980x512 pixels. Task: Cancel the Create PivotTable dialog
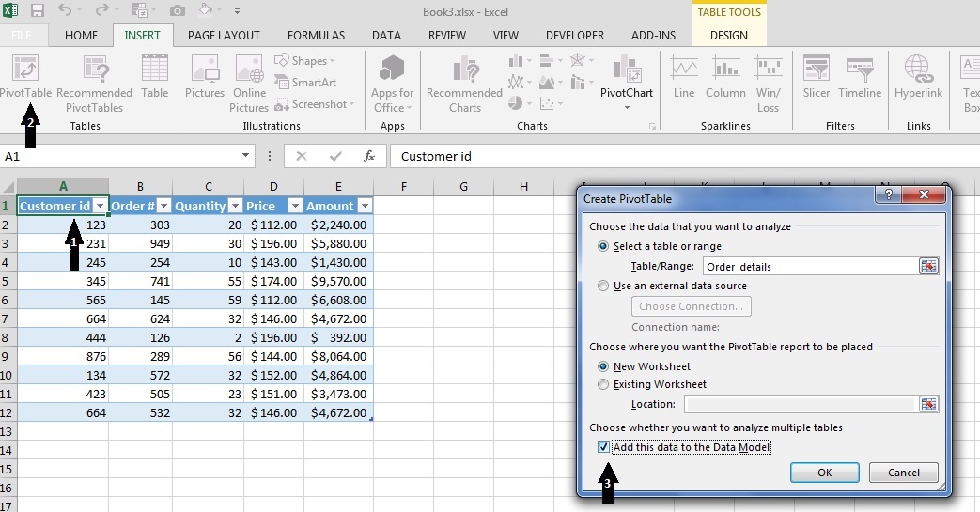[904, 473]
